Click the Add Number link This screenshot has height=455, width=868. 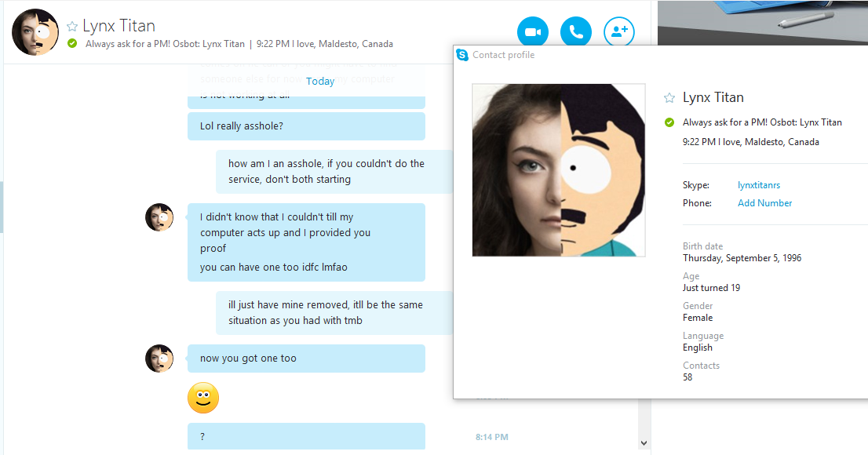pos(764,203)
